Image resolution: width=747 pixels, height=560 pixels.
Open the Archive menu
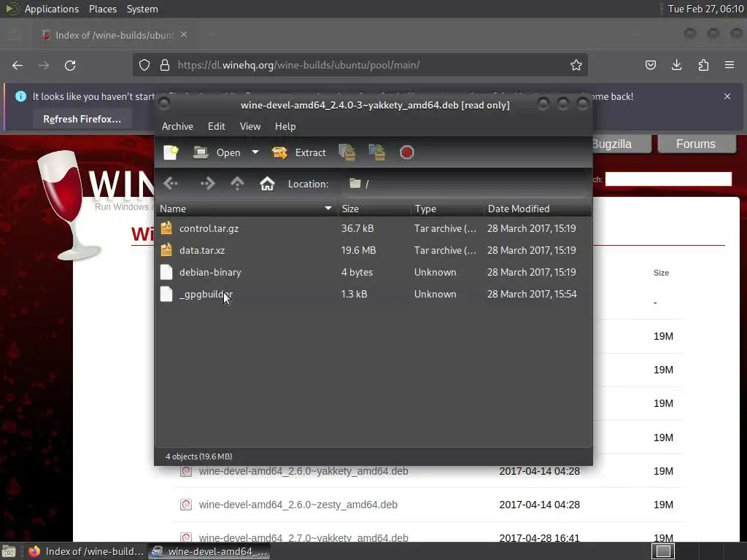click(177, 126)
